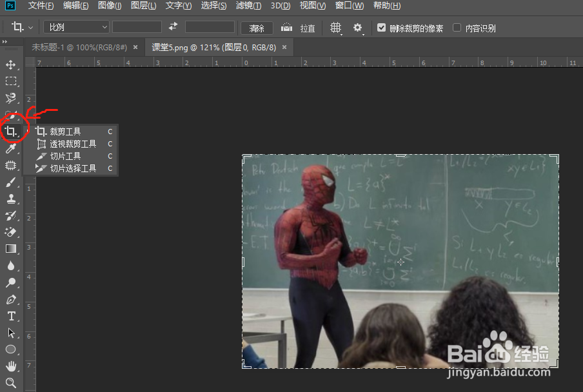The width and height of the screenshot is (583, 392).
Task: Click the top-middle crop edge handle
Action: [x=400, y=155]
